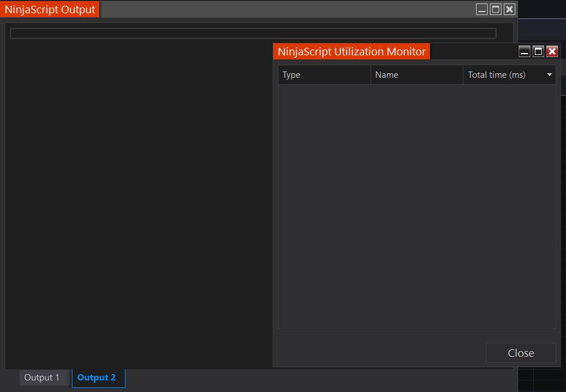Sort by the Type column header
Viewport: 566px width, 392px height.
pos(324,75)
